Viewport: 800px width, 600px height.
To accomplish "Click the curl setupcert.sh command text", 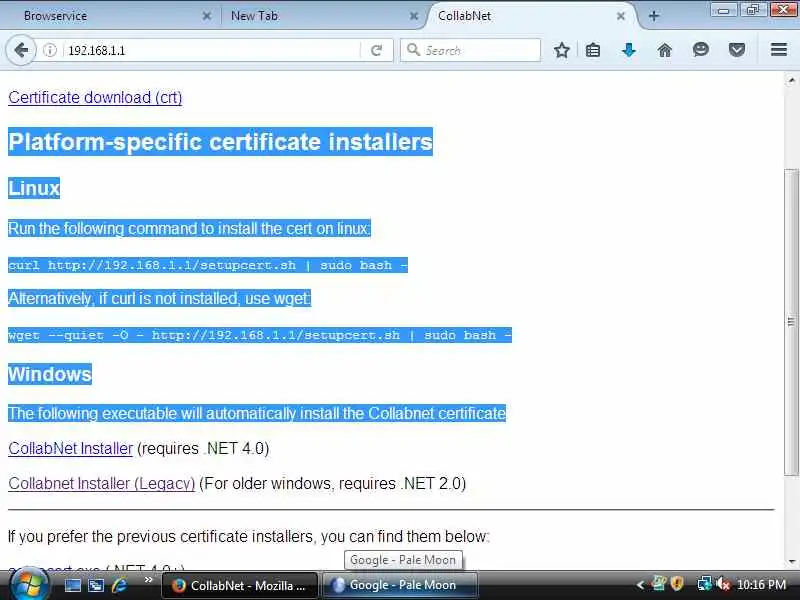I will point(208,265).
